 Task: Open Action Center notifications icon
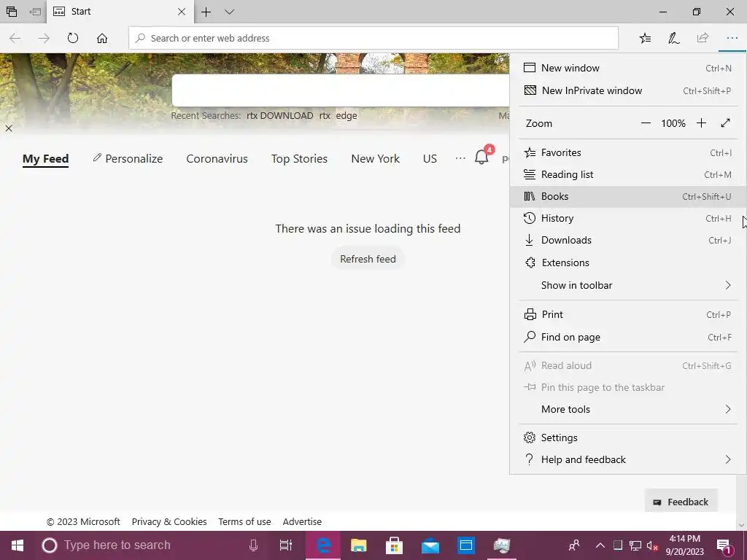[724, 545]
